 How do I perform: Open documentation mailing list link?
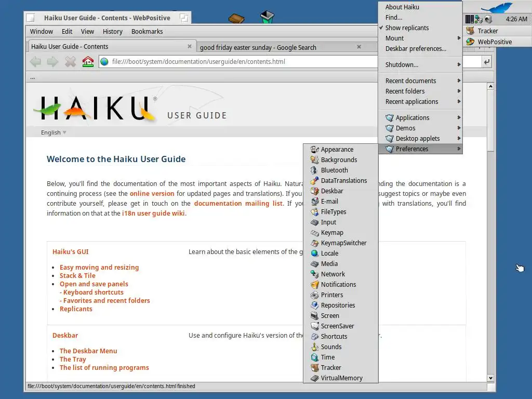(238, 204)
